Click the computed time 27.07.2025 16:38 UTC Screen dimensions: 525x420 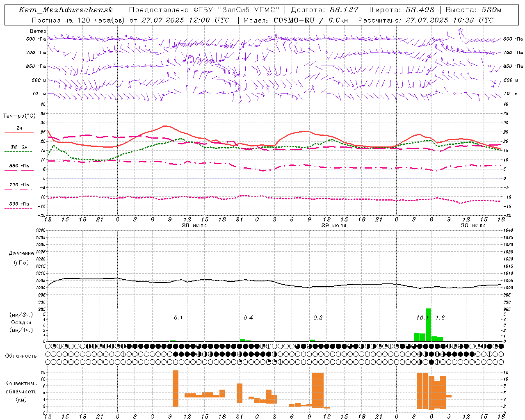click(450, 20)
